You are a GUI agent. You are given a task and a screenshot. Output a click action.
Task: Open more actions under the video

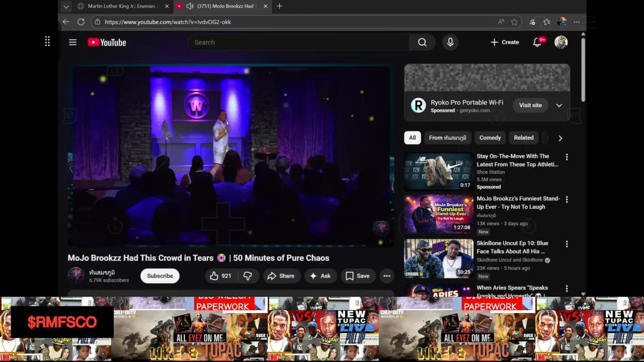pos(386,276)
